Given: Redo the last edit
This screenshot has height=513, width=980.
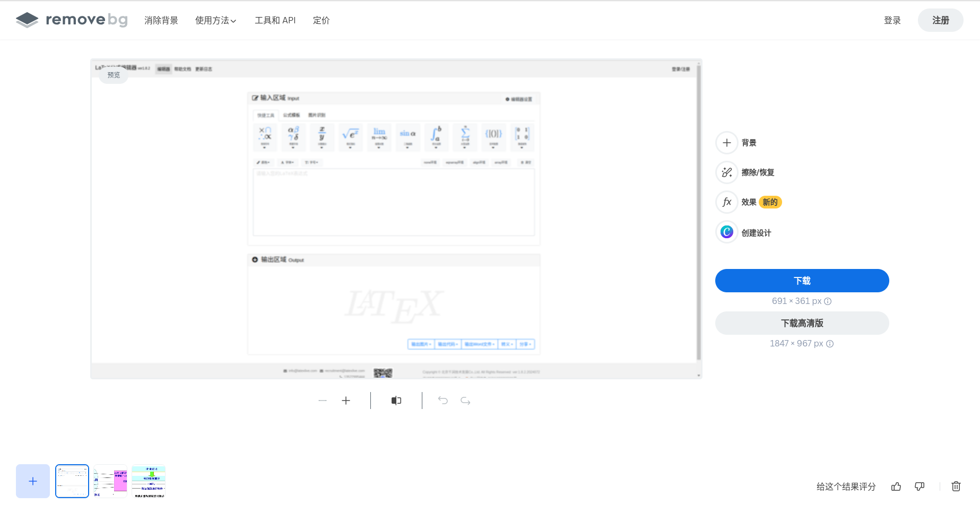Looking at the screenshot, I should click(x=465, y=401).
